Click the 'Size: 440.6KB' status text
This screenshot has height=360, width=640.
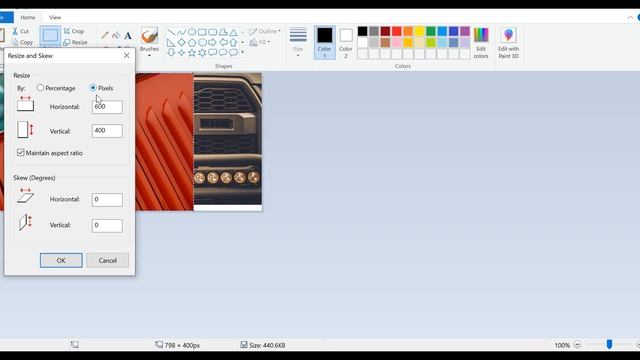click(267, 345)
